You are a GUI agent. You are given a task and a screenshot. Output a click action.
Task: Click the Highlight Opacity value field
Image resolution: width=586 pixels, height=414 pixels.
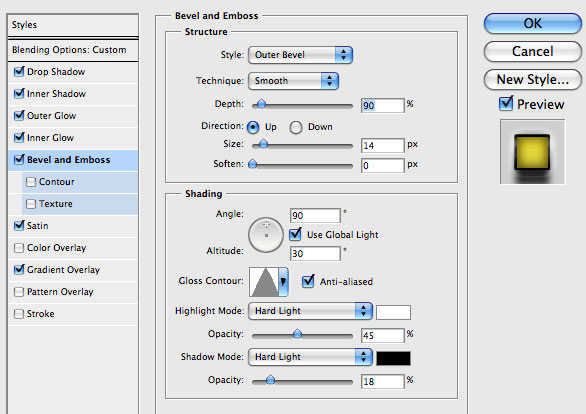(x=383, y=336)
